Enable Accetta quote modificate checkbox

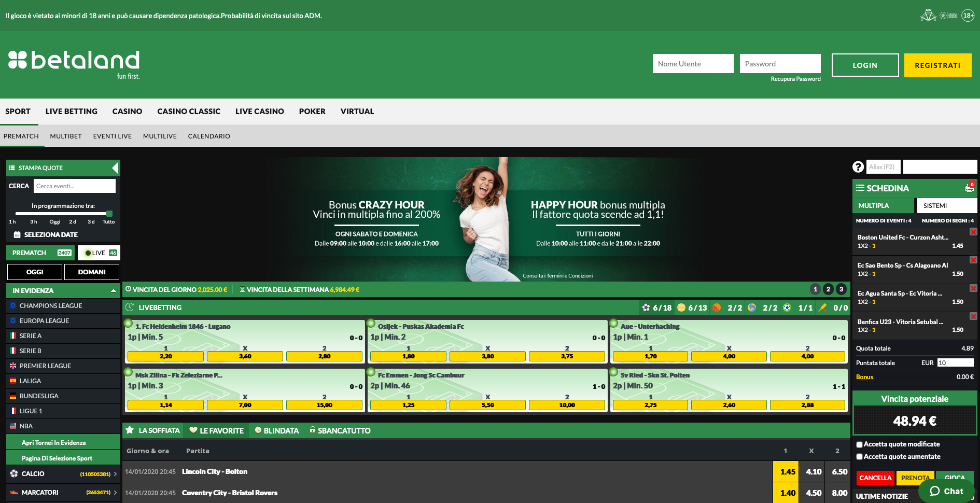coord(859,444)
